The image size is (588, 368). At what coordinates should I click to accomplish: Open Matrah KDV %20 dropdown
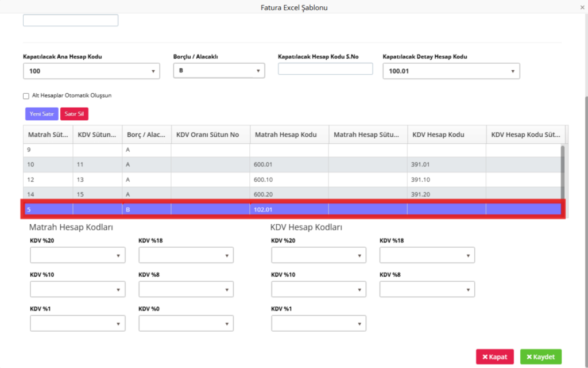coord(78,255)
